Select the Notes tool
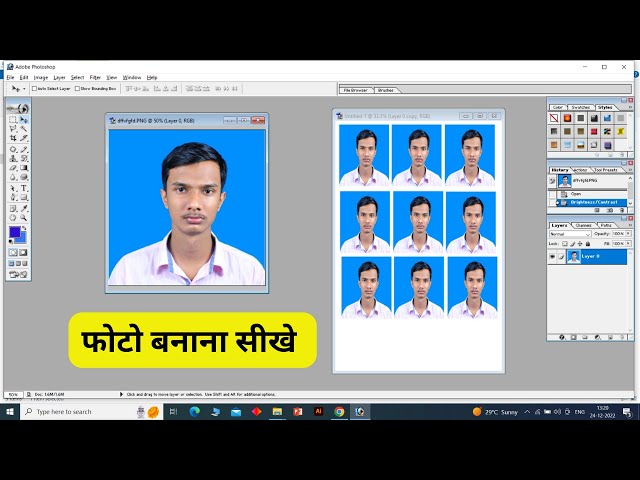The width and height of the screenshot is (640, 480). point(13,209)
